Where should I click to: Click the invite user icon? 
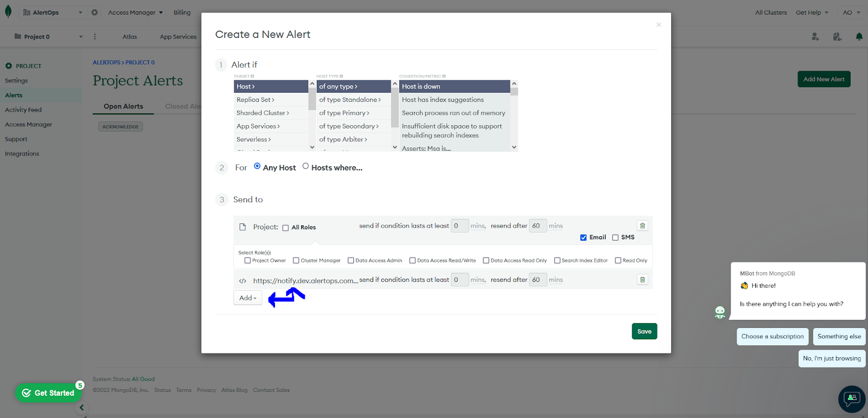[815, 37]
